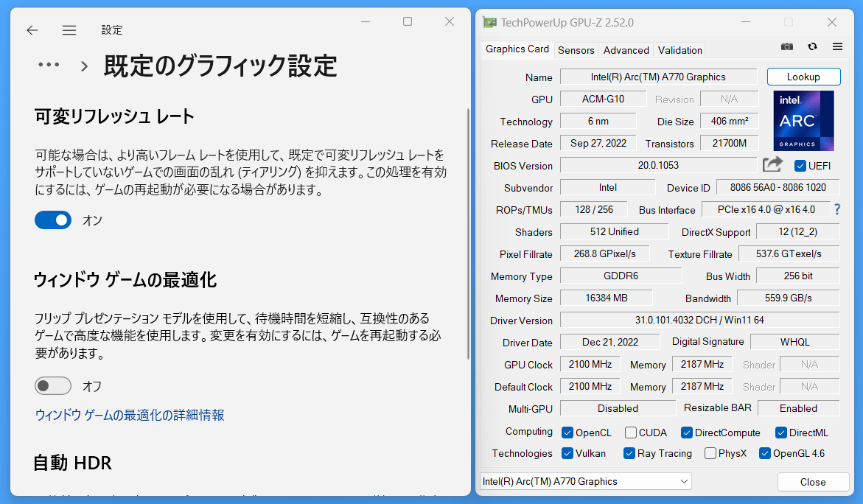Image resolution: width=863 pixels, height=504 pixels.
Task: Take a screenshot using GPU-Z camera icon
Action: [x=787, y=46]
